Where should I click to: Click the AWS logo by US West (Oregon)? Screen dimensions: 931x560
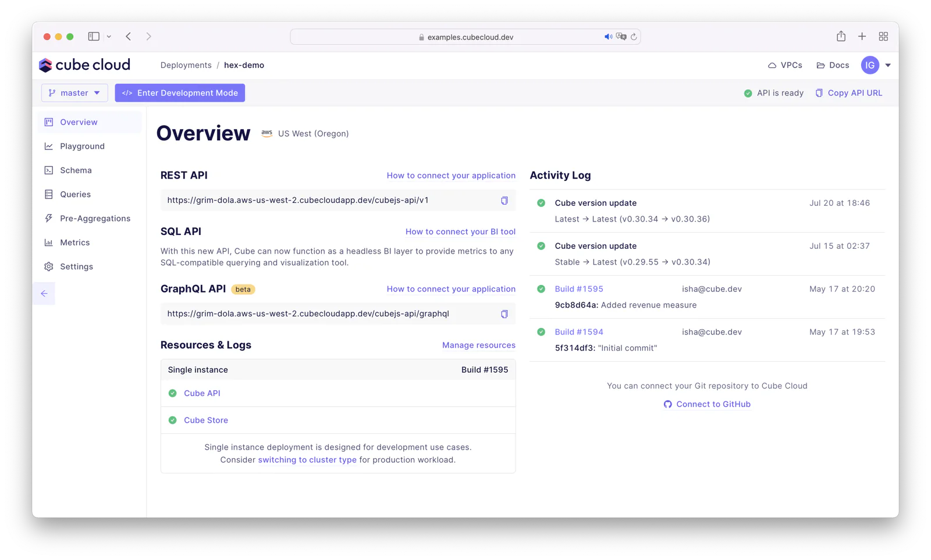pos(266,133)
